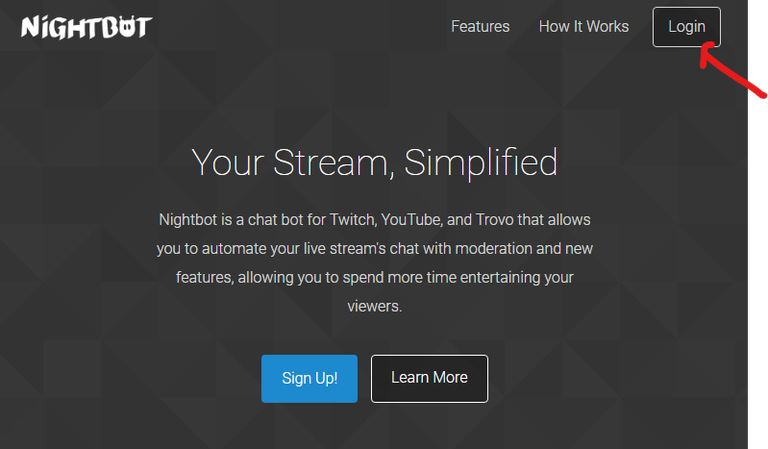Click the "Your Stream, Simplified" heading

374,162
